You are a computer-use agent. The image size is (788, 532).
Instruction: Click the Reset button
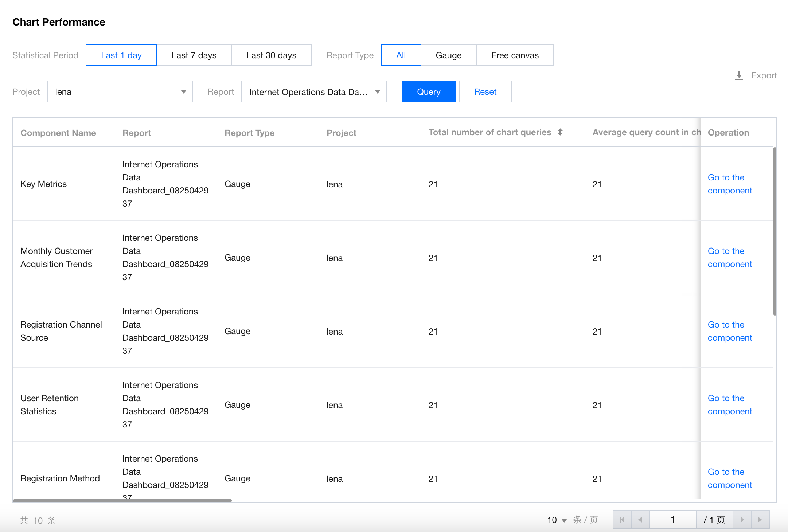(485, 92)
